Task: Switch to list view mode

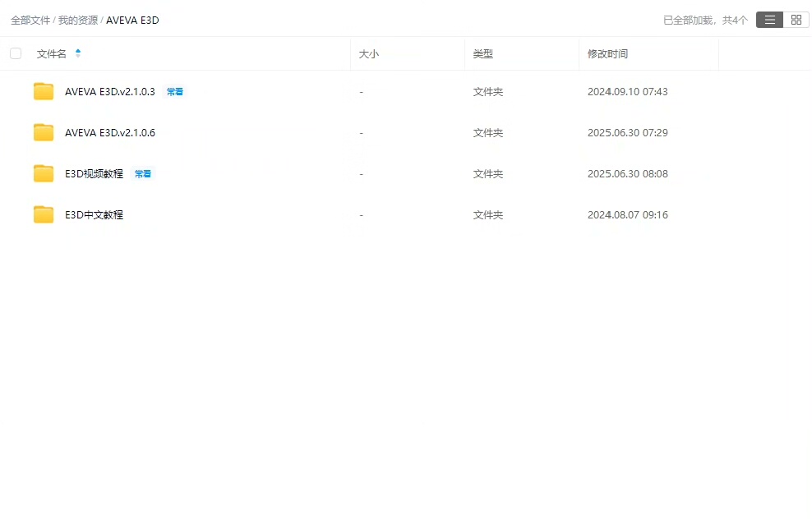Action: pos(769,21)
